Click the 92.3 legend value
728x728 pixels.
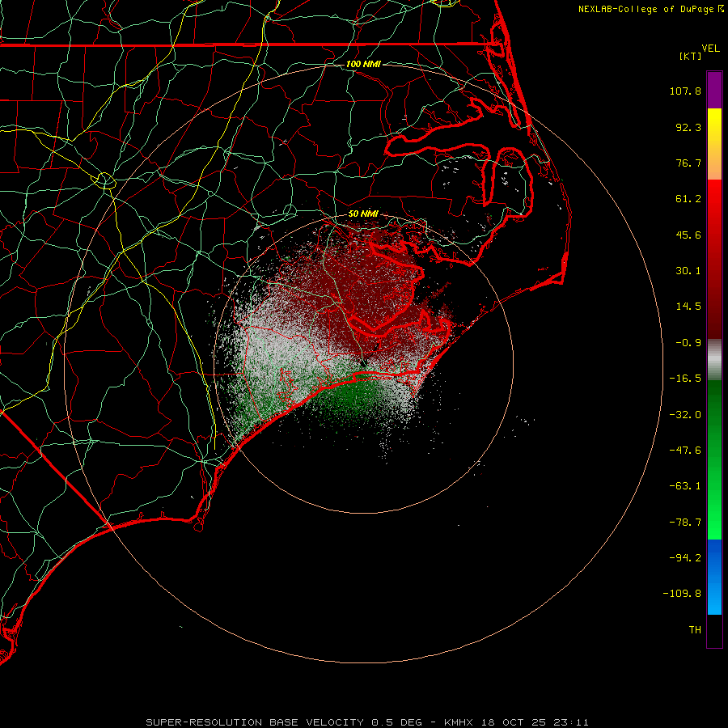point(688,127)
